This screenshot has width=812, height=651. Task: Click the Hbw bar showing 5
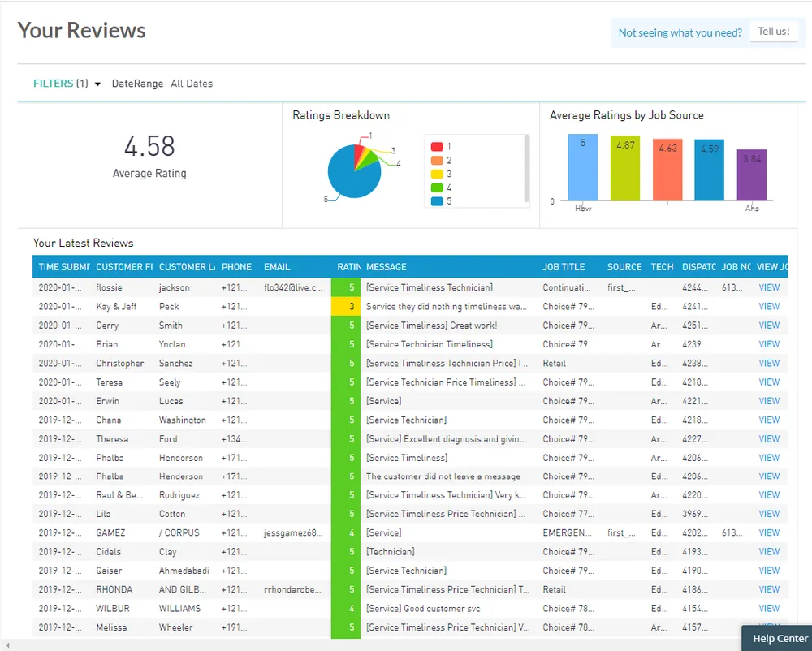(x=582, y=168)
